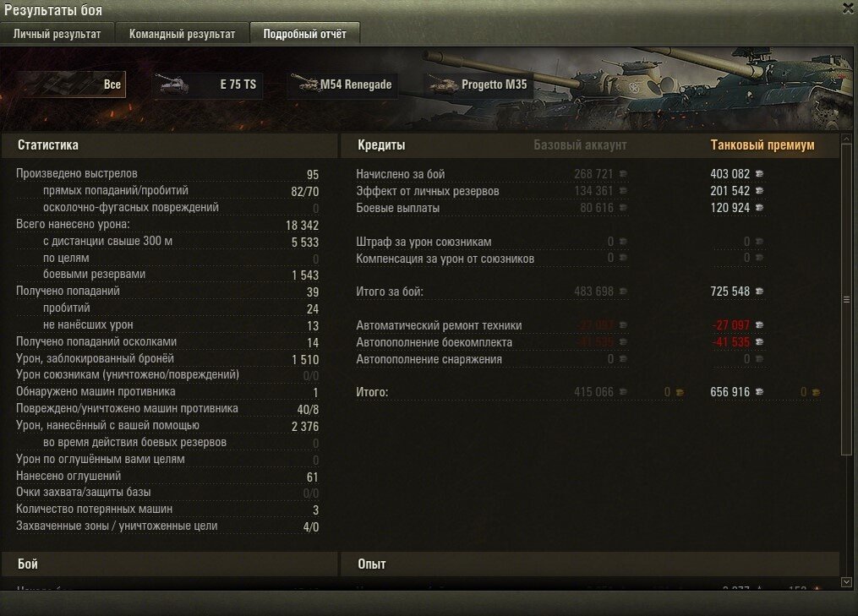858x616 pixels.
Task: Click the vertical scrollbar thumb handle
Action: pyautogui.click(x=846, y=299)
